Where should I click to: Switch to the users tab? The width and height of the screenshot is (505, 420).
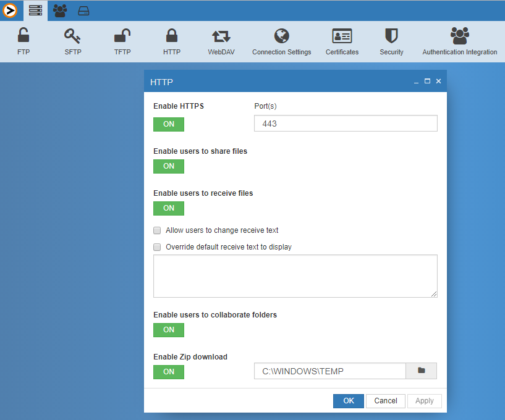coord(60,10)
